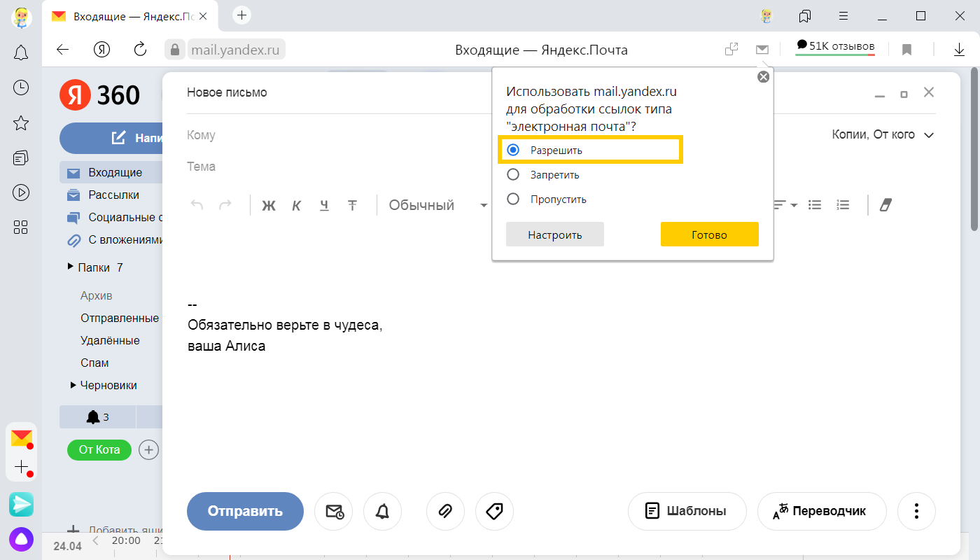Open collections icon in browser sidebar

pos(21,158)
